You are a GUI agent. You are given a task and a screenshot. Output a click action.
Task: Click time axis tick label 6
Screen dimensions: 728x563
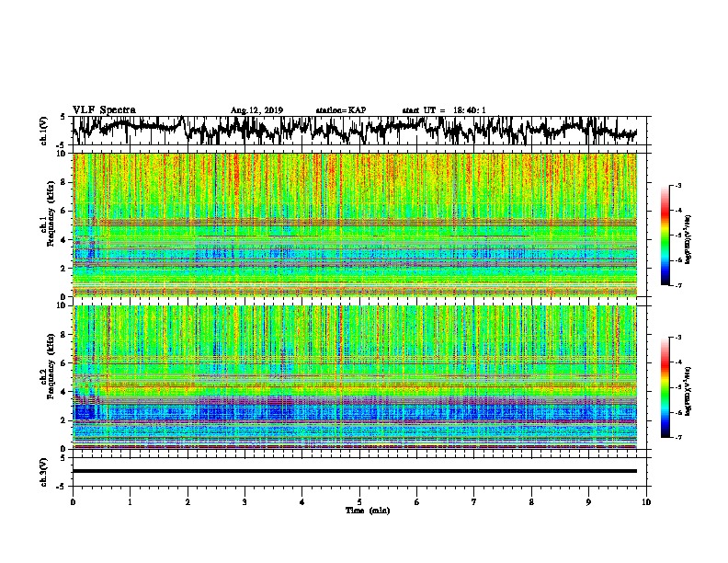[x=416, y=502]
